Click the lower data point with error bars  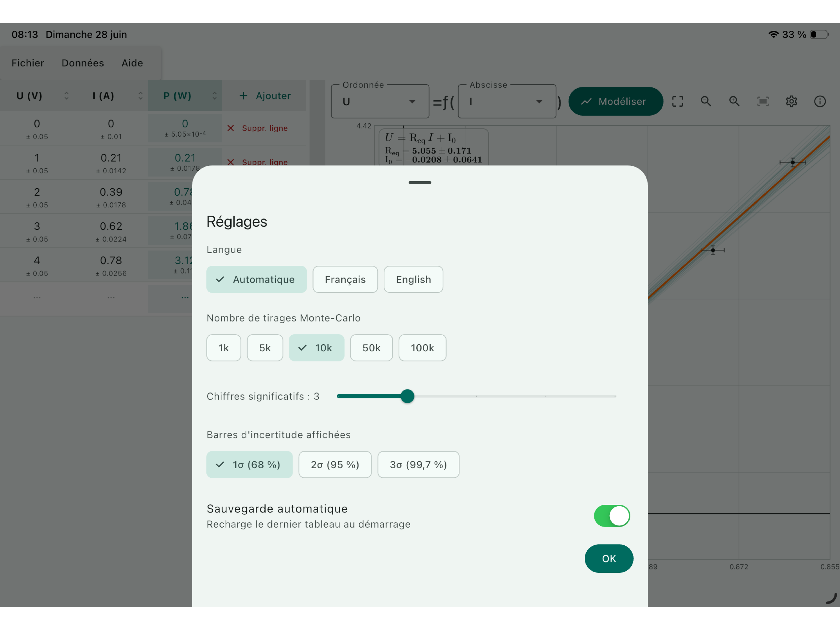713,250
